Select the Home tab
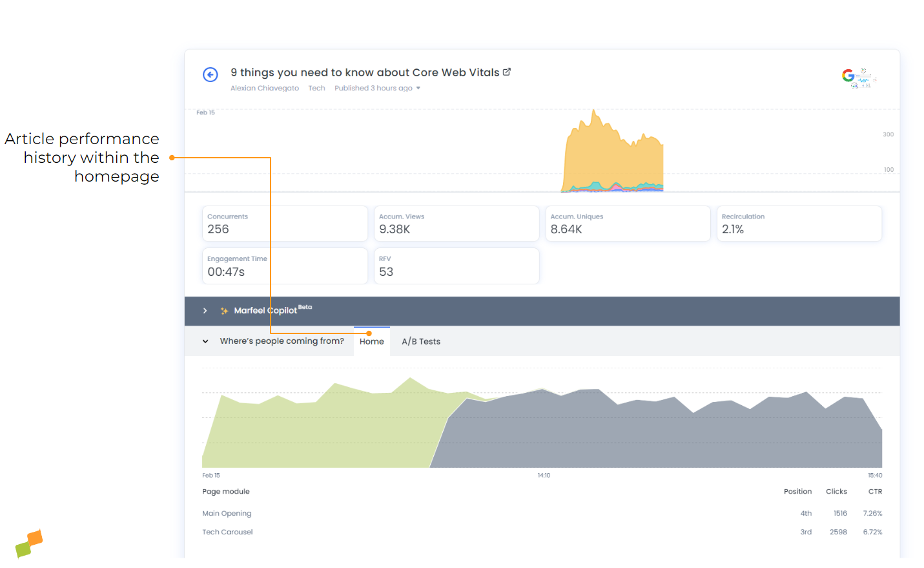The width and height of the screenshot is (924, 568). (371, 341)
